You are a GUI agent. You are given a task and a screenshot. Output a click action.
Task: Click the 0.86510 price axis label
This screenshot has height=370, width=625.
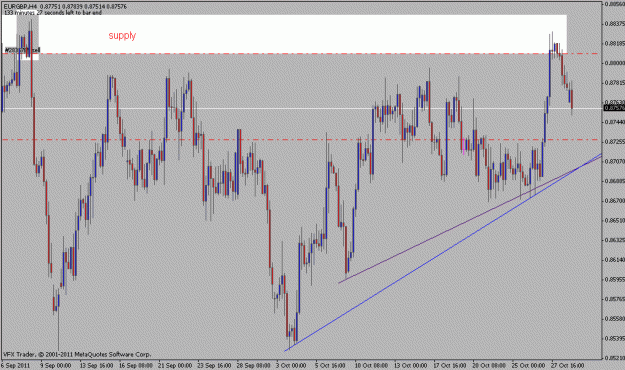point(615,220)
